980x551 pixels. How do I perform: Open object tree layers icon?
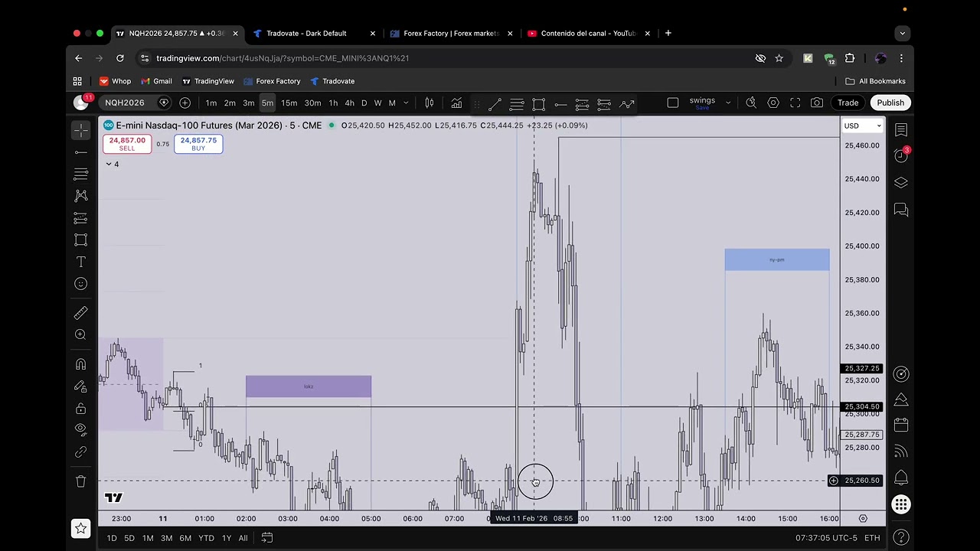tap(901, 182)
